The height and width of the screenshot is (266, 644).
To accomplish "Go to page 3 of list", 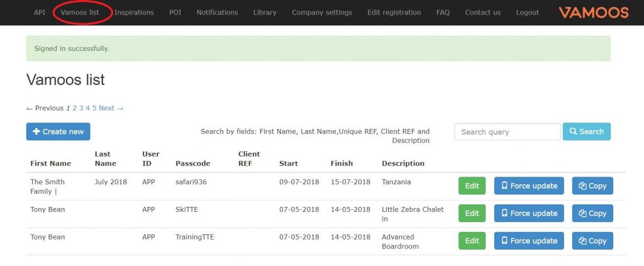I will point(81,108).
